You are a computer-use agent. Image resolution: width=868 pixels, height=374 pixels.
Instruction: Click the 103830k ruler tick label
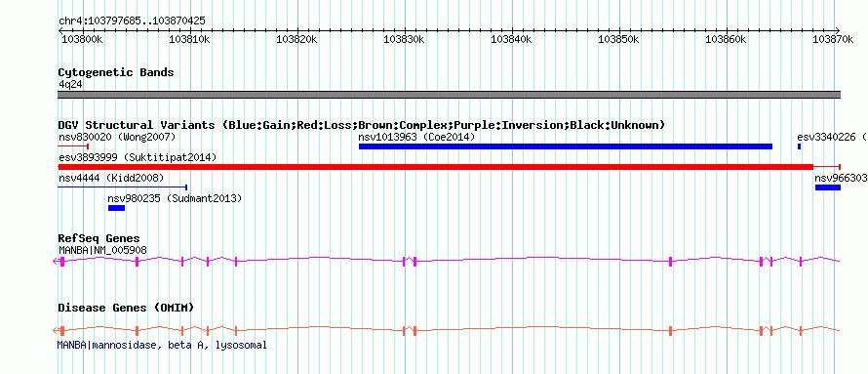tap(404, 39)
